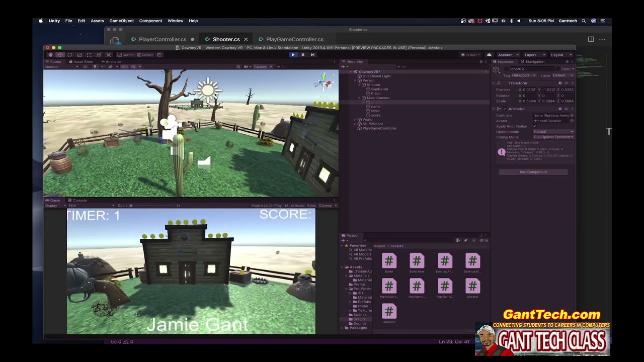Switch to the Console tab
Image resolution: width=644 pixels, height=362 pixels.
coord(77,200)
